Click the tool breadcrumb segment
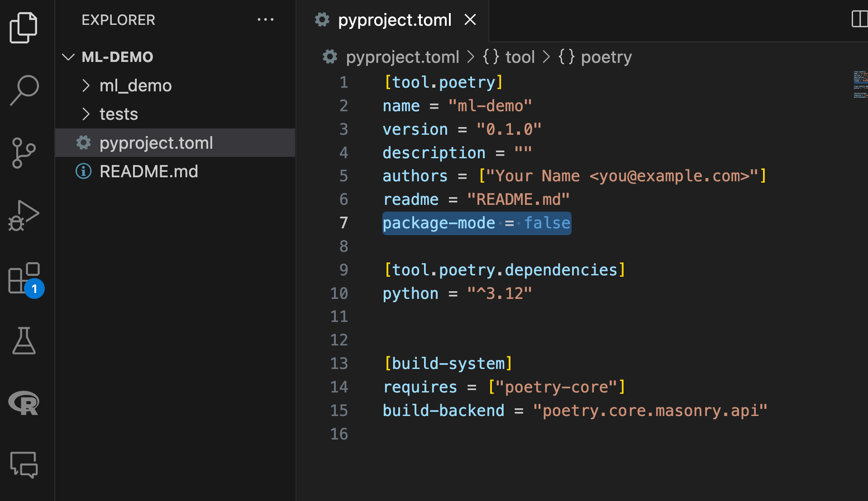Image resolution: width=868 pixels, height=501 pixels. 519,57
